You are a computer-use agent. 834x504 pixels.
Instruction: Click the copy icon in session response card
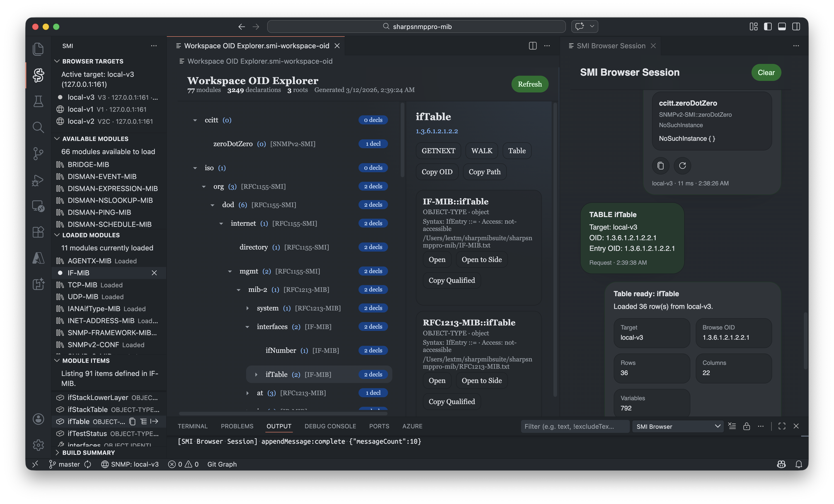click(x=660, y=165)
